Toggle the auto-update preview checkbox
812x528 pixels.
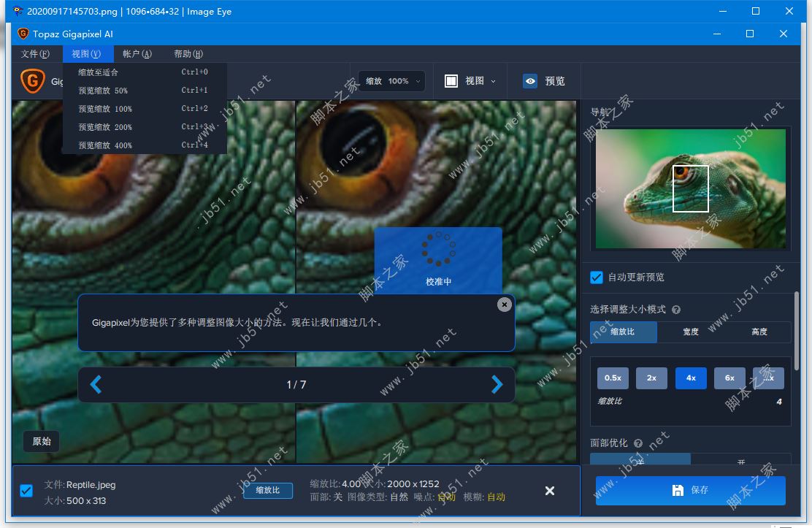(596, 278)
